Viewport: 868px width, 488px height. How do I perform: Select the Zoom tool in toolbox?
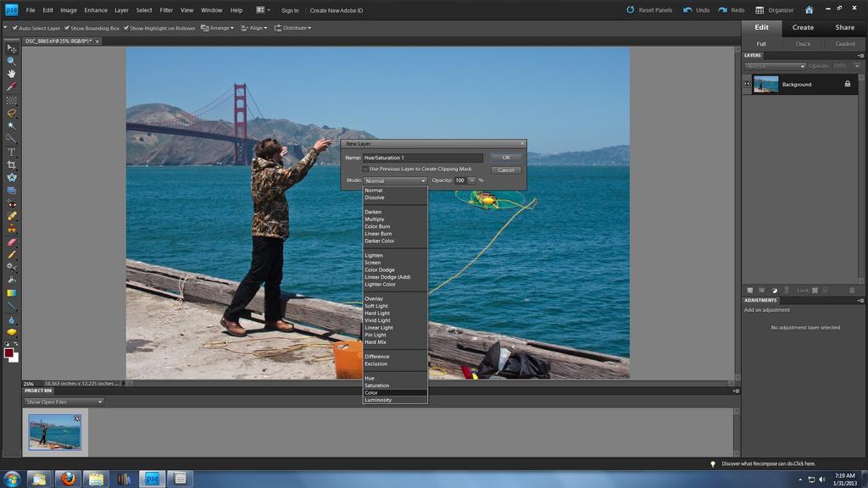(x=11, y=61)
